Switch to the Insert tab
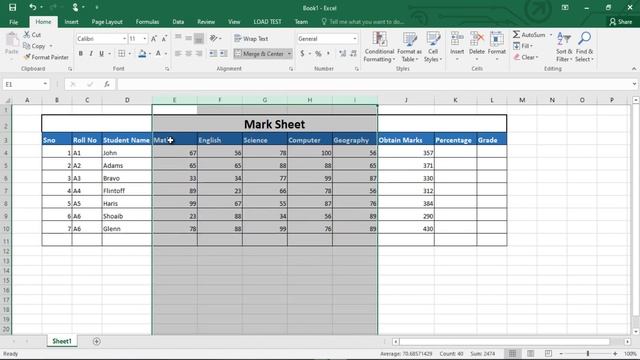Viewport: 640px width, 360px height. pyautogui.click(x=71, y=22)
